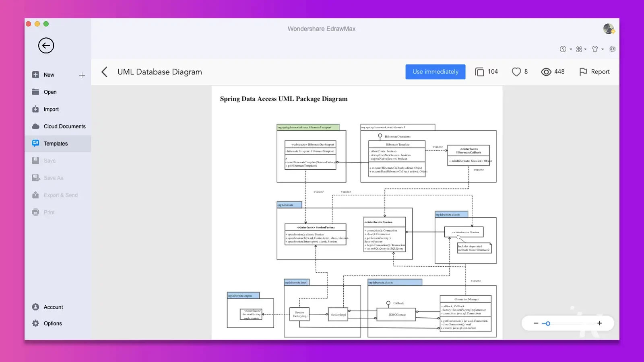The height and width of the screenshot is (362, 644).
Task: Click the Cloud Documents cloud icon
Action: tap(35, 126)
